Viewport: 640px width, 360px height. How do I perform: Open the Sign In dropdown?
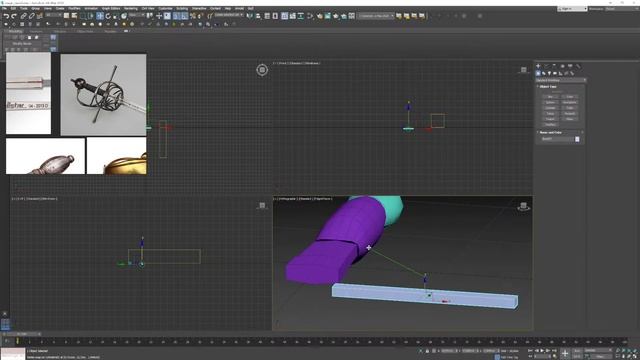(572, 9)
